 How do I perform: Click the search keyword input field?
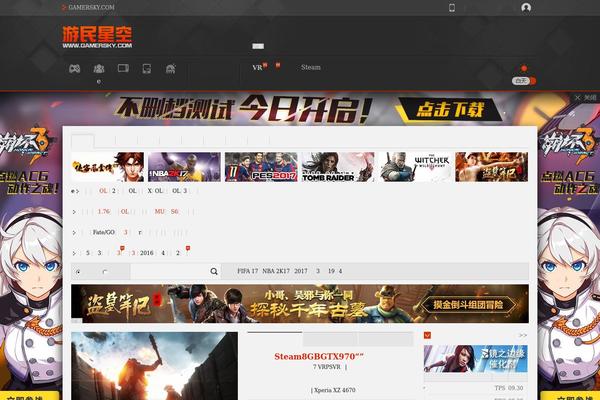pyautogui.click(x=170, y=271)
